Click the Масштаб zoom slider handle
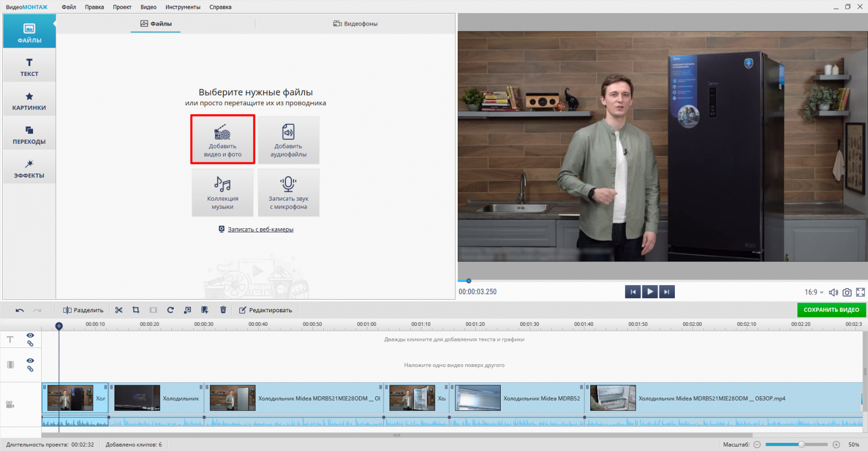The height and width of the screenshot is (451, 868). (x=801, y=444)
